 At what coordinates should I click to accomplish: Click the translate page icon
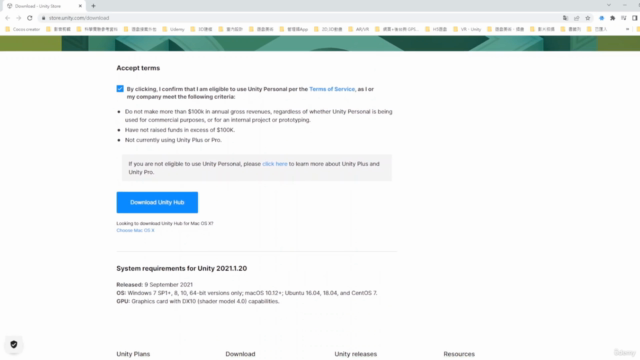coord(565,18)
